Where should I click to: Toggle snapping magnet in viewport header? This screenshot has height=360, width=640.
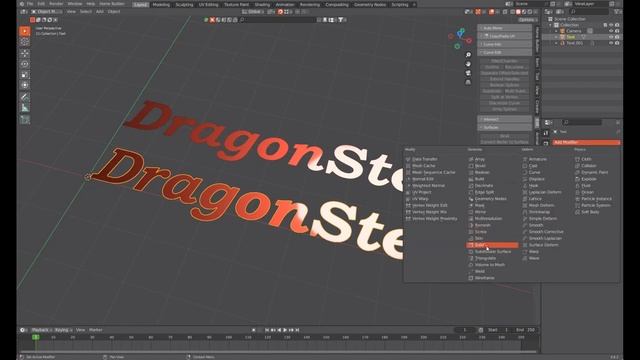[x=280, y=12]
